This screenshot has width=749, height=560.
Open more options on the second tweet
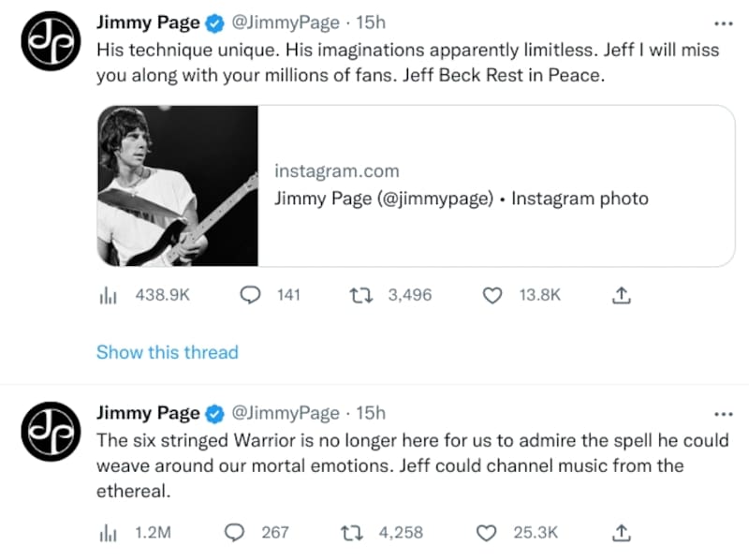(x=723, y=413)
